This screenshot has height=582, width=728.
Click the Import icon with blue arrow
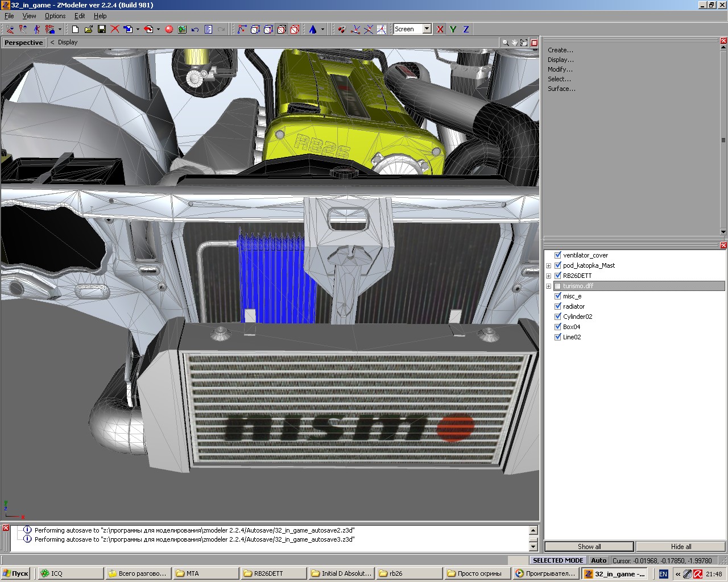pyautogui.click(x=128, y=29)
